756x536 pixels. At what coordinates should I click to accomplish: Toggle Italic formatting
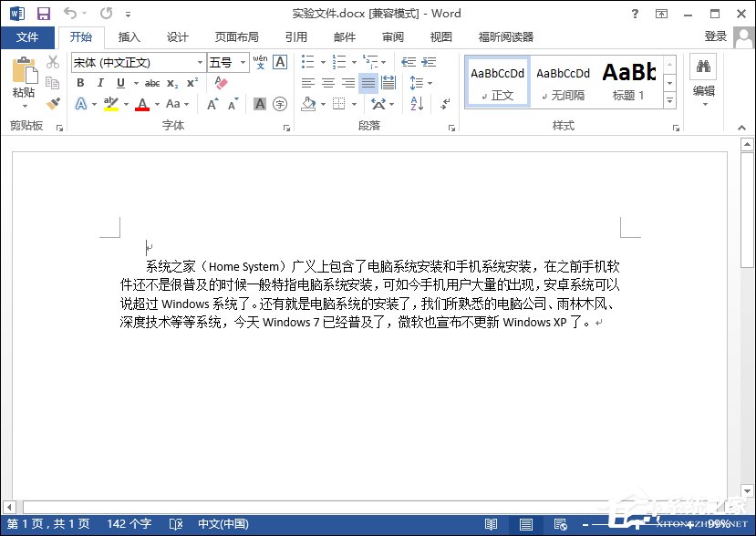coord(100,83)
